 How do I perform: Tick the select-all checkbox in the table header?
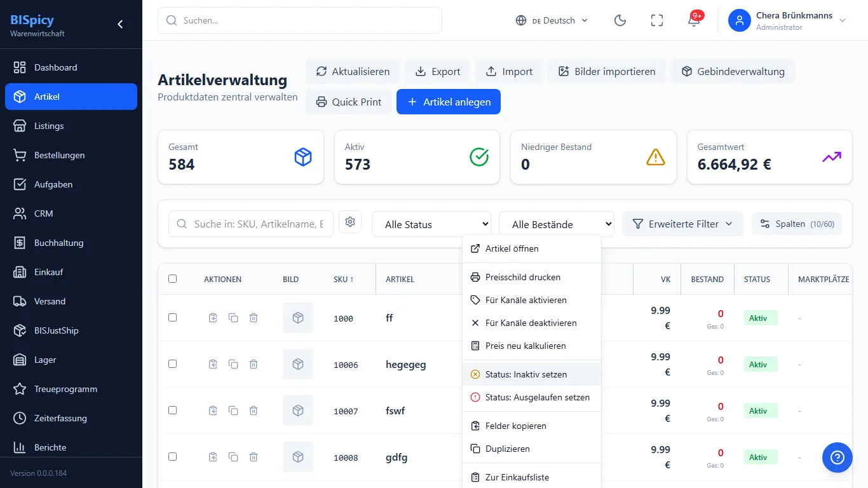(173, 279)
